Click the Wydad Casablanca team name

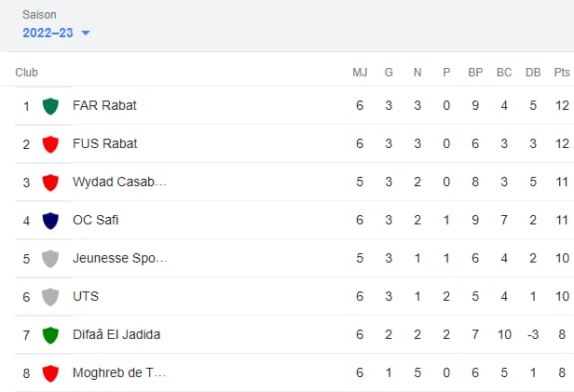119,182
